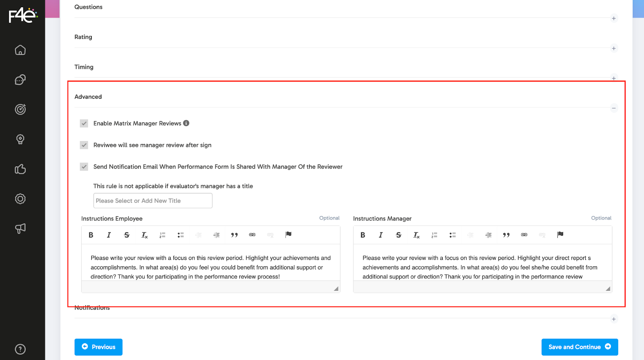Grab the Instructions Employee editor resize handle
The image size is (644, 360).
(x=336, y=289)
